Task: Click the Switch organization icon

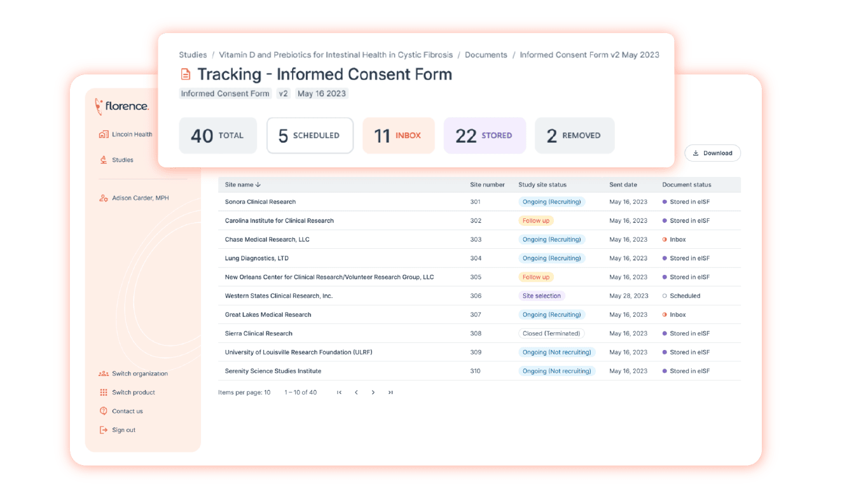Action: pos(104,374)
